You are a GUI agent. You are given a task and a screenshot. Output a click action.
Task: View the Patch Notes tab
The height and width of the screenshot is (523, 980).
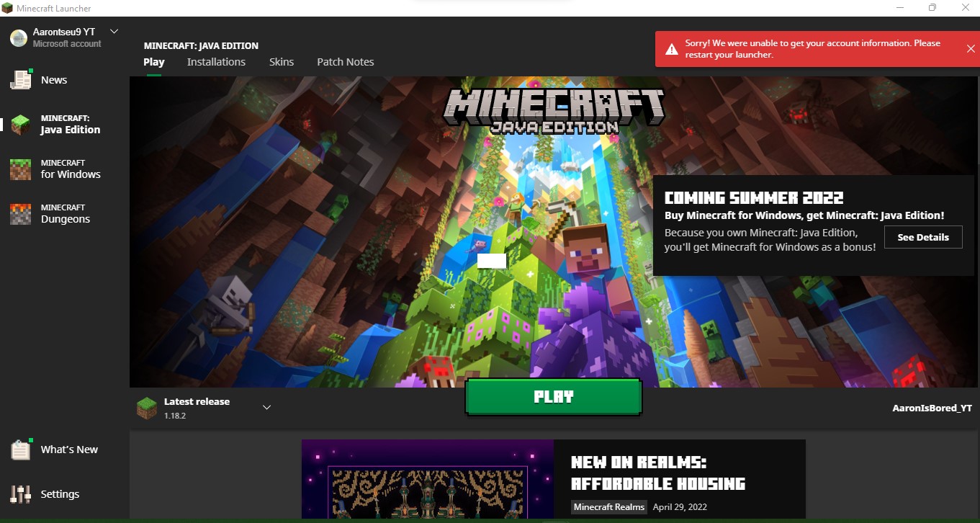click(x=346, y=62)
